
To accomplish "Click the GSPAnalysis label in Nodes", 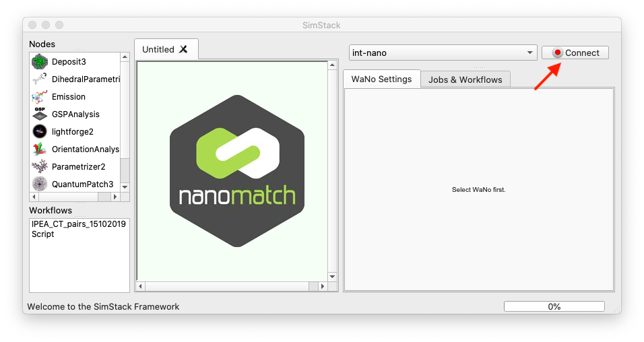I will point(75,114).
